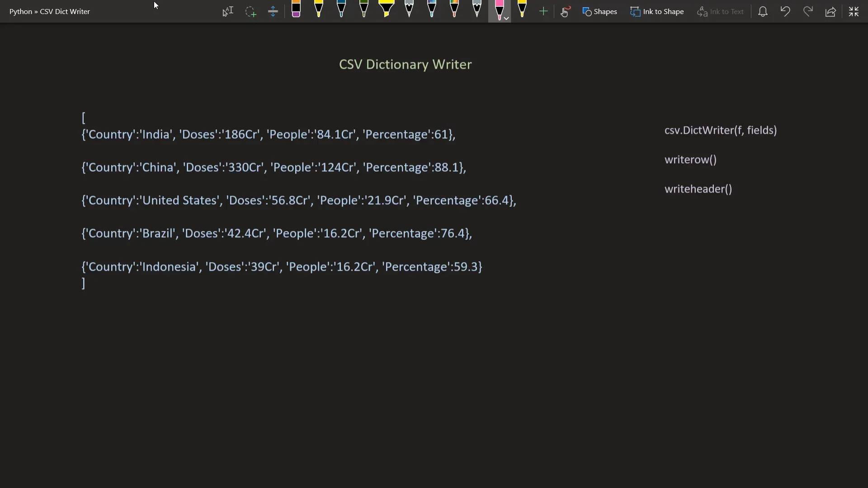Click the Redo arrow
The image size is (868, 488).
808,11
